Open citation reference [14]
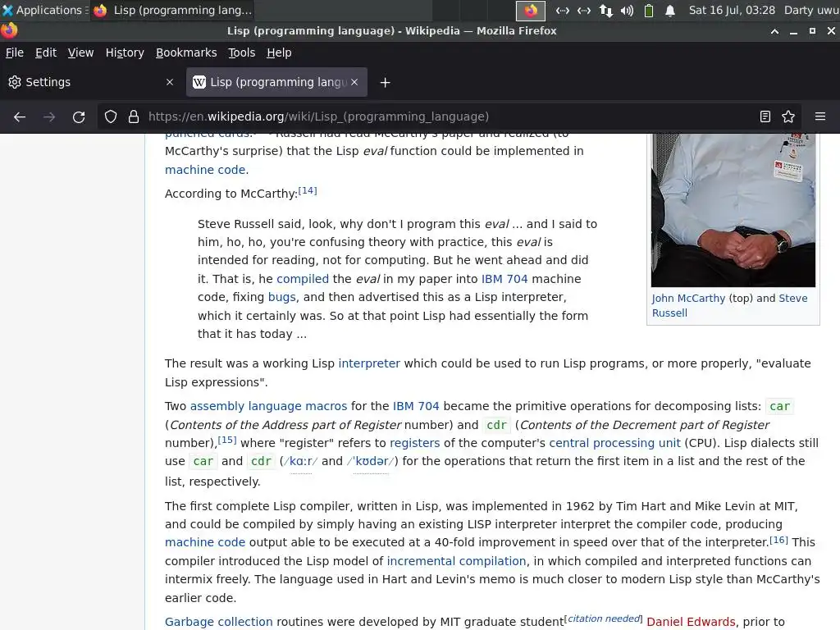Viewport: 840px width, 630px height. tap(308, 190)
